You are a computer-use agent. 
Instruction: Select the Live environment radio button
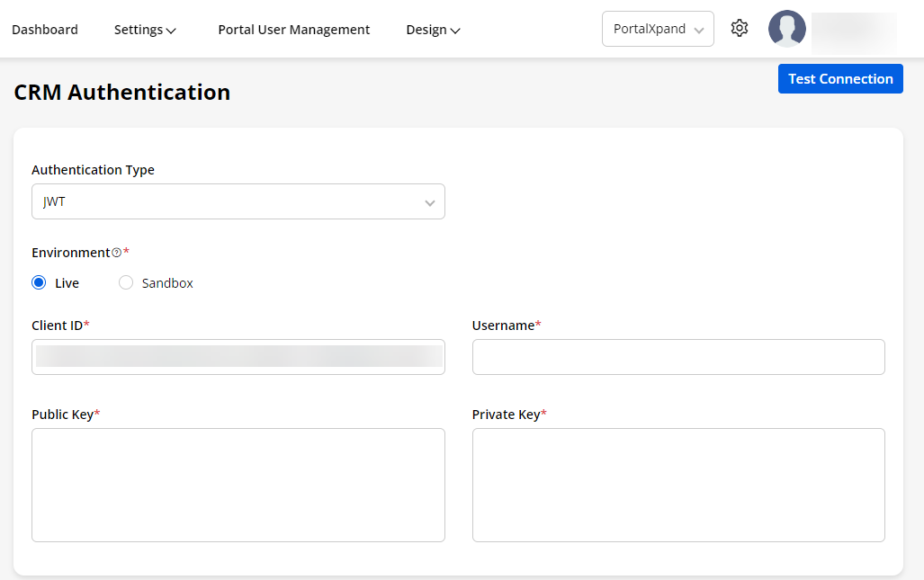[x=39, y=283]
